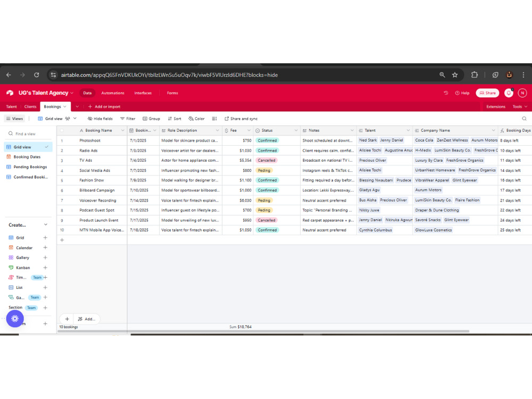Screen dimensions: 532x399
Task: Add a new row with the plus under row 10
Action: 62,240
